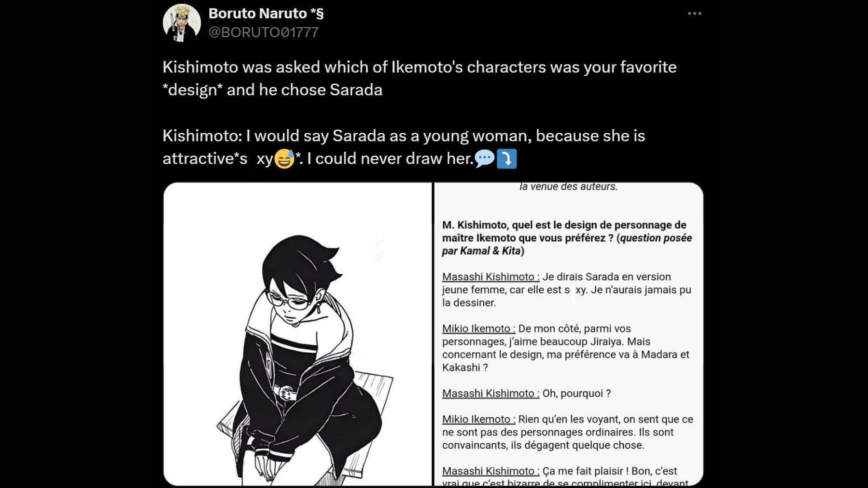Open the Sarada manga drawing image
Screen dimensions: 868x488
[x=297, y=334]
